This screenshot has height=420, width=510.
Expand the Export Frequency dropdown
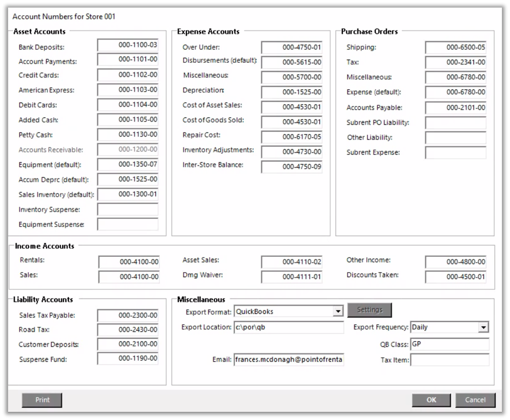(484, 327)
